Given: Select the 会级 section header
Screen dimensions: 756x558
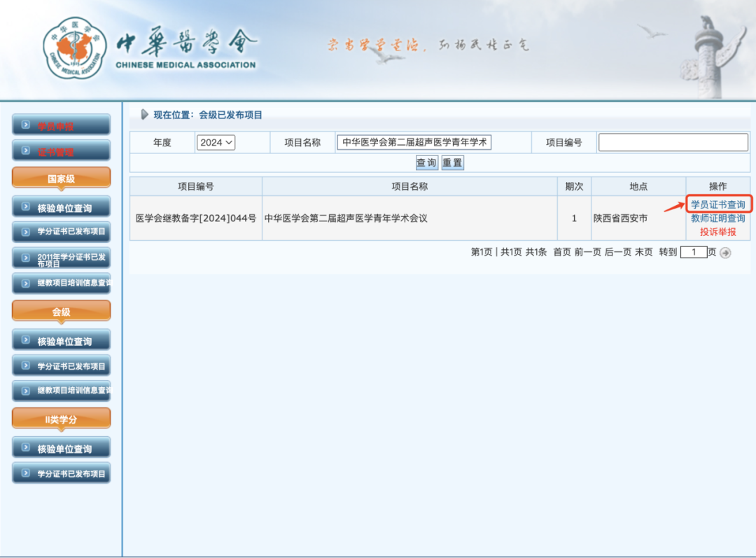Looking at the screenshot, I should point(61,312).
